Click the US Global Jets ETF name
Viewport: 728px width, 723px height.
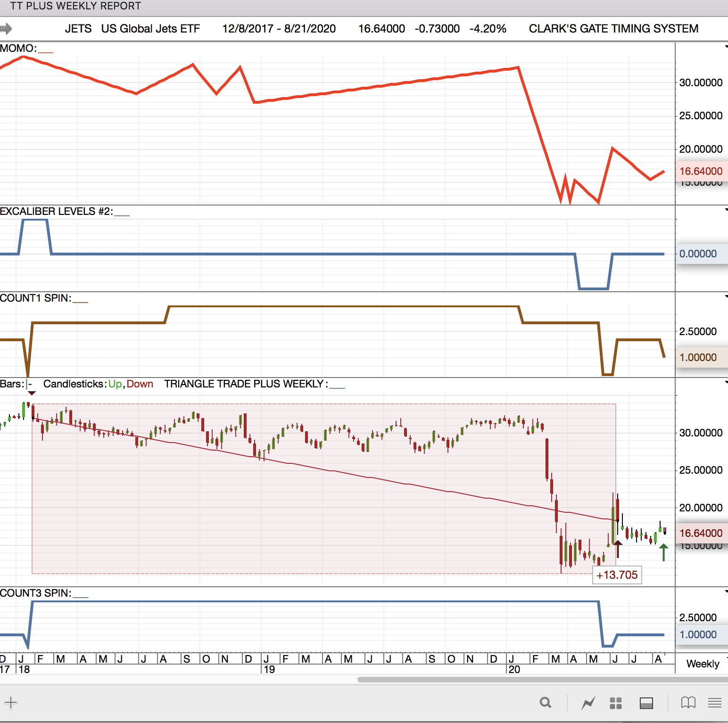click(150, 29)
